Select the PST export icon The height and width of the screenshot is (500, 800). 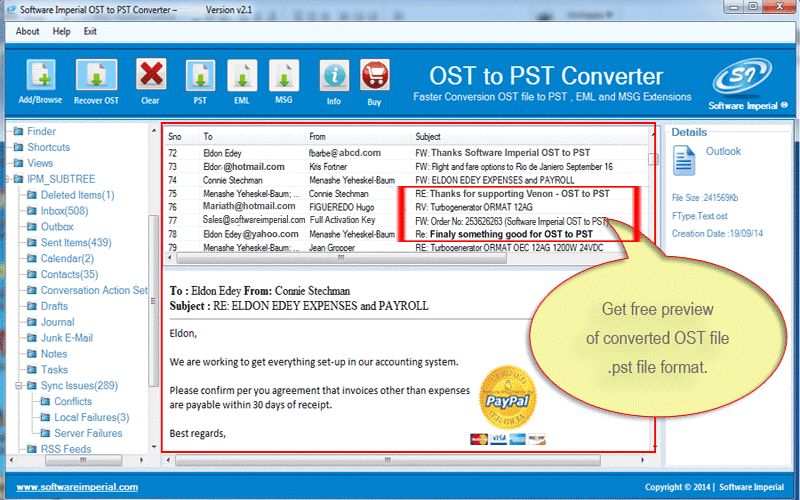pyautogui.click(x=201, y=75)
